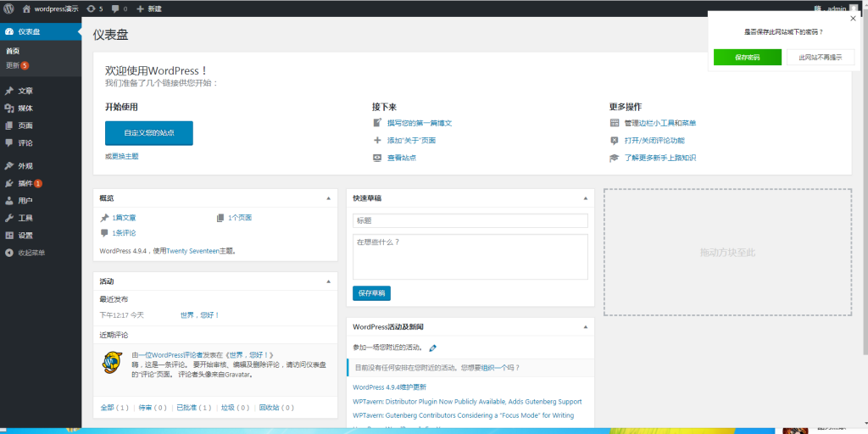The width and height of the screenshot is (868, 434).
Task: Open the 工具 (Tools) sidebar menu
Action: (41, 218)
